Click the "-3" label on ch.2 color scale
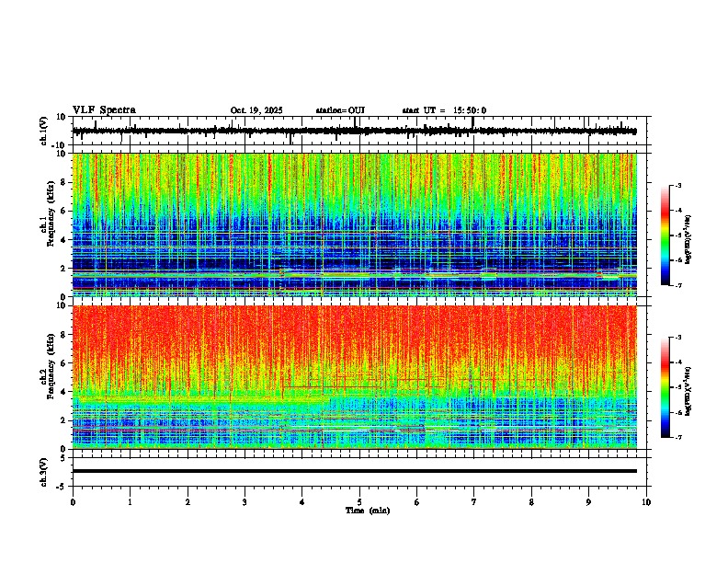This screenshot has height=563, width=728. click(677, 338)
